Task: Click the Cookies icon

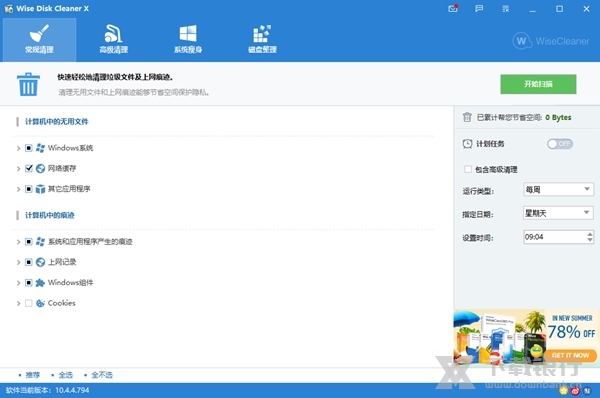Action: tap(40, 303)
